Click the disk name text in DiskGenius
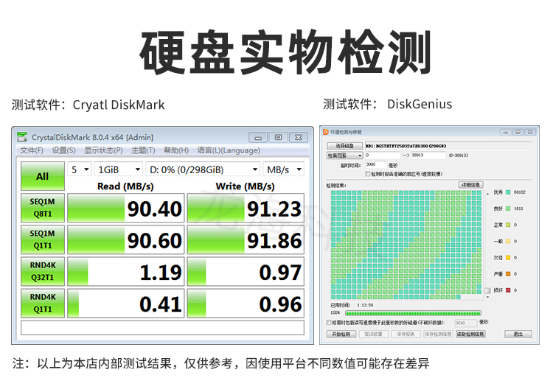 pos(406,146)
